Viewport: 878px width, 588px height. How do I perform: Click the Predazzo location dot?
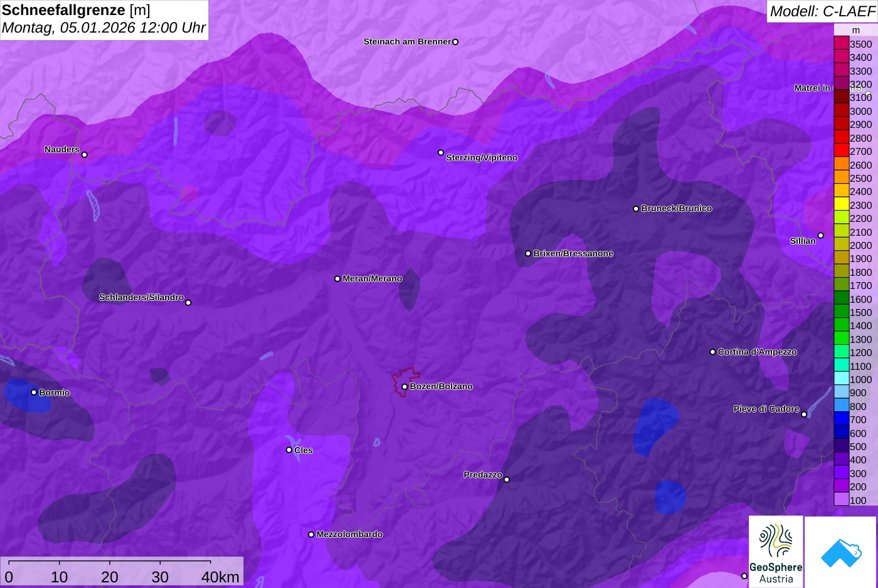(507, 480)
